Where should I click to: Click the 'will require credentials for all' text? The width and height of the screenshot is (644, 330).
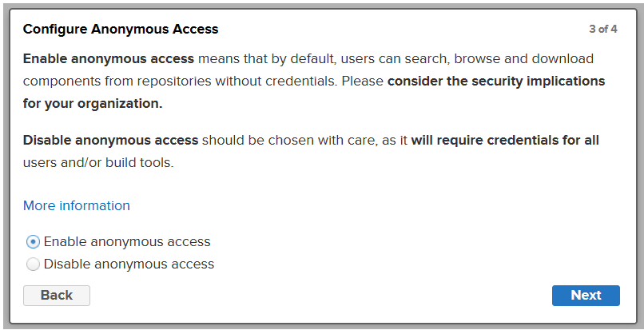[x=505, y=140]
